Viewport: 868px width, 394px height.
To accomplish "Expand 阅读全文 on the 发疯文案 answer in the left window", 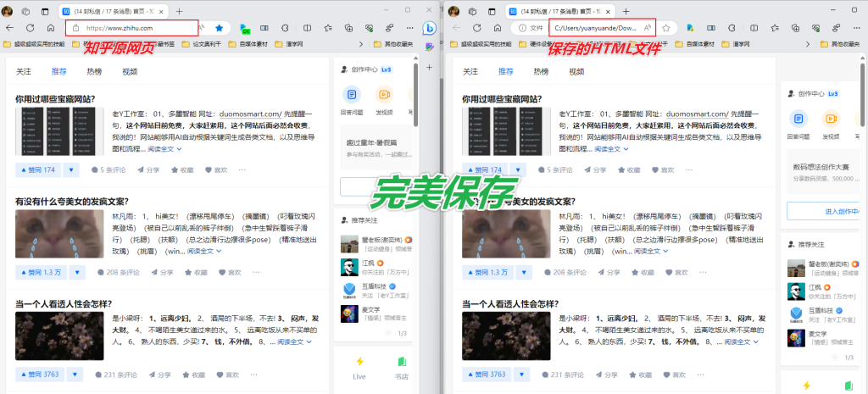I will 204,252.
